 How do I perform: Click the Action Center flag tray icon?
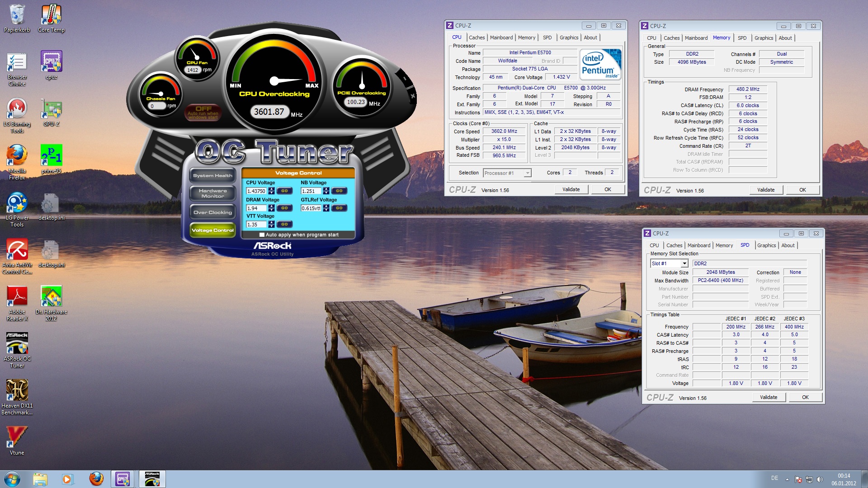[x=798, y=479]
